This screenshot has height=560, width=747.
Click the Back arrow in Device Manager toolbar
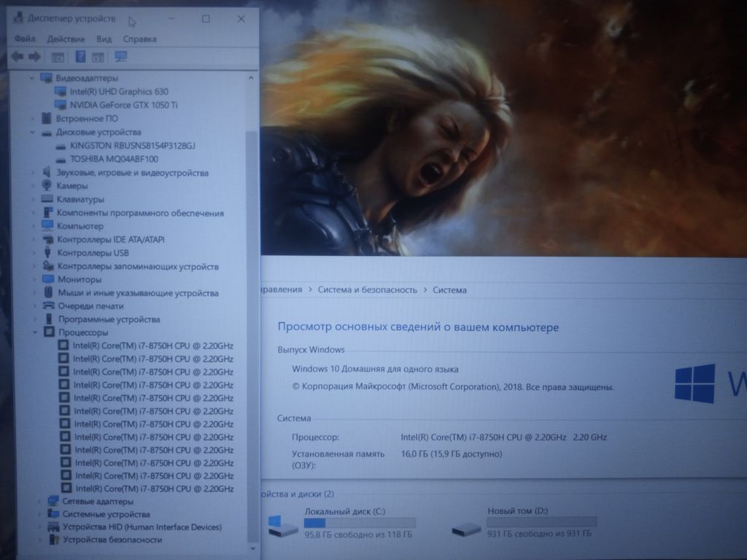coord(17,57)
